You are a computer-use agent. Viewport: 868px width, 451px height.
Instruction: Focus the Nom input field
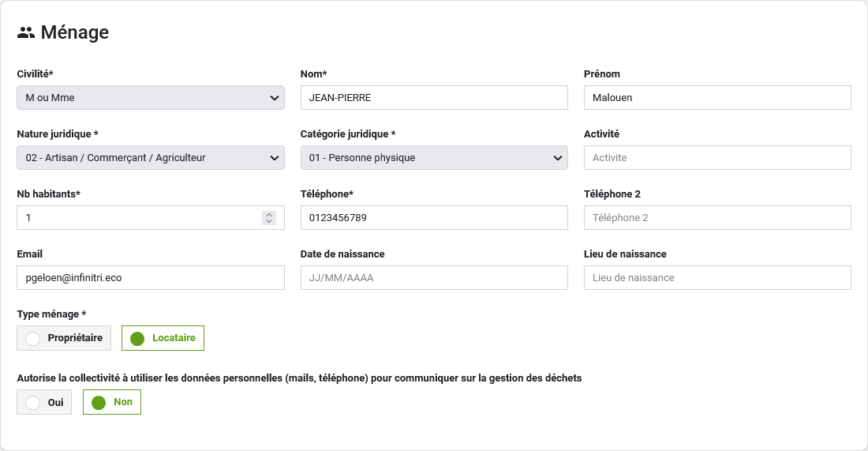click(x=434, y=98)
